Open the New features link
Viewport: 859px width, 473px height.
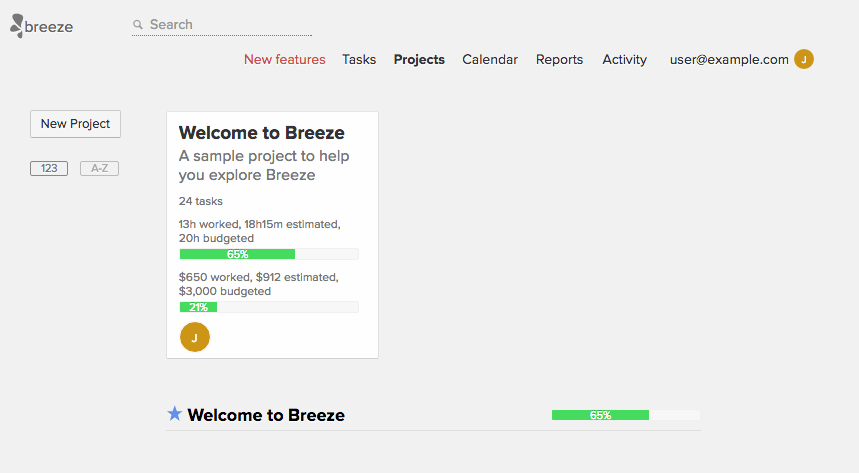[284, 59]
